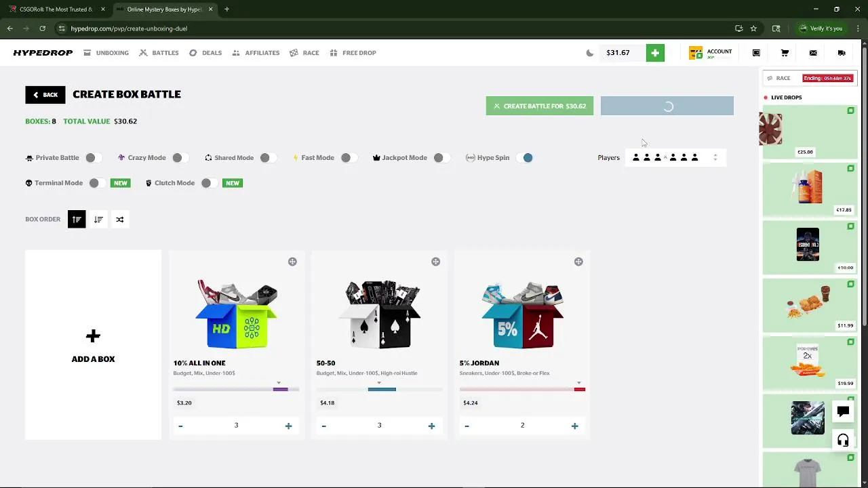
Task: Increase 10% All In One quantity
Action: 288,426
